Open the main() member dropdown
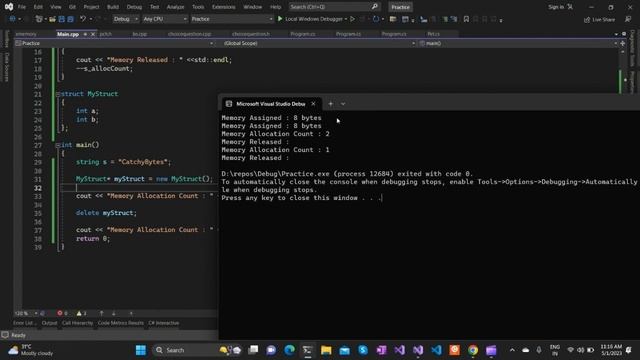Screen dimensions: 640x360 (x=518, y=43)
